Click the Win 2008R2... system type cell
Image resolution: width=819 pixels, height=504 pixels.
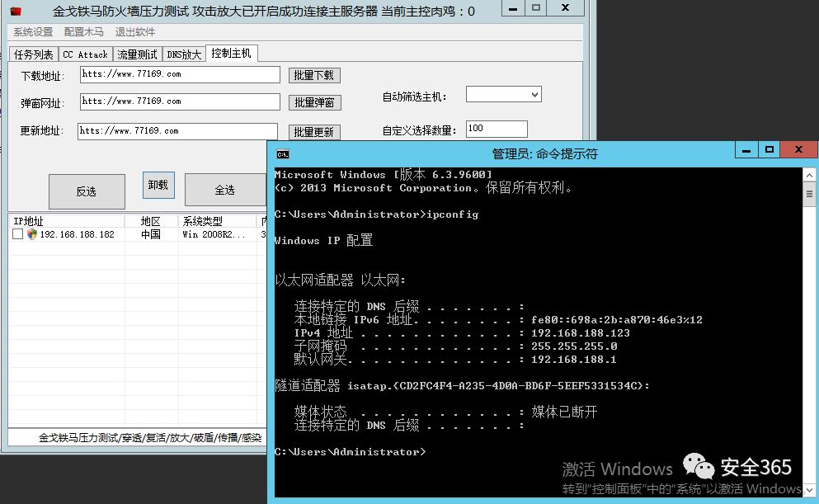click(214, 234)
